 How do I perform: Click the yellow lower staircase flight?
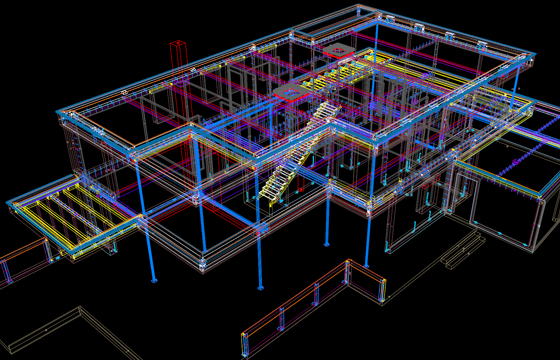point(285,171)
